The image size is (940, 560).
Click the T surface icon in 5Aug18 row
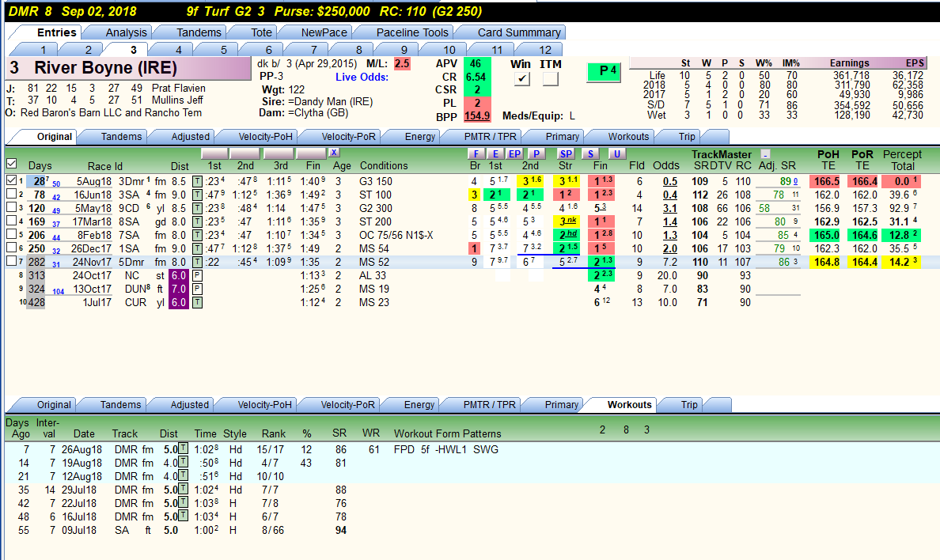[x=197, y=182]
